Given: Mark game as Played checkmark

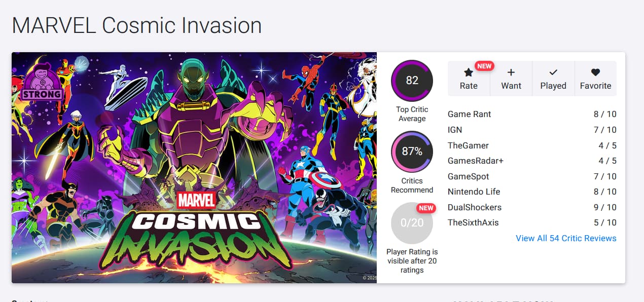Looking at the screenshot, I should (553, 72).
